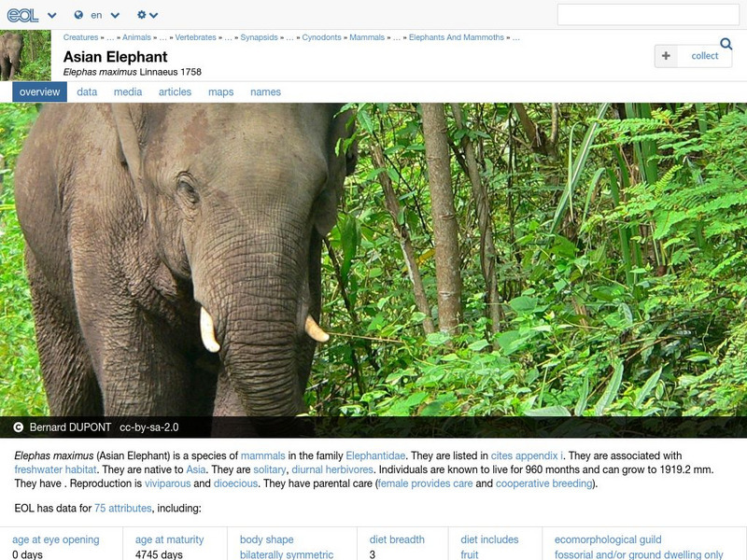Expand the dropdown arrow beside EOL logo
The width and height of the screenshot is (747, 560).
click(x=52, y=15)
